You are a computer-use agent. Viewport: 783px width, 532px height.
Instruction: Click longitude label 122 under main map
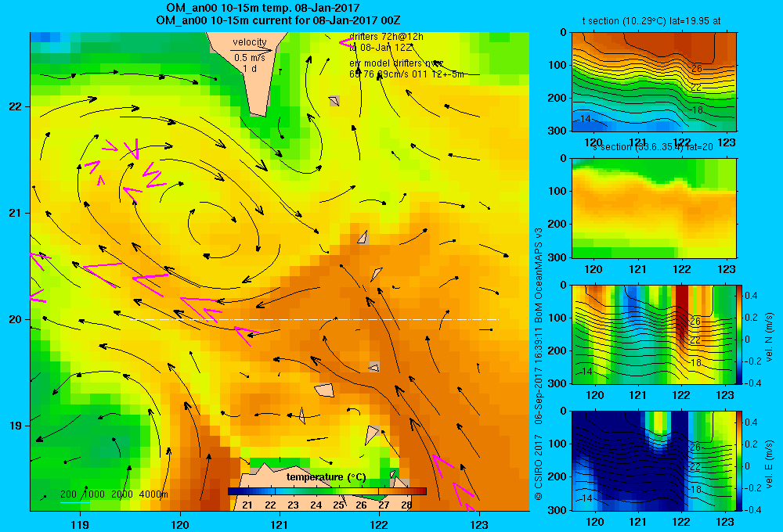(x=379, y=524)
